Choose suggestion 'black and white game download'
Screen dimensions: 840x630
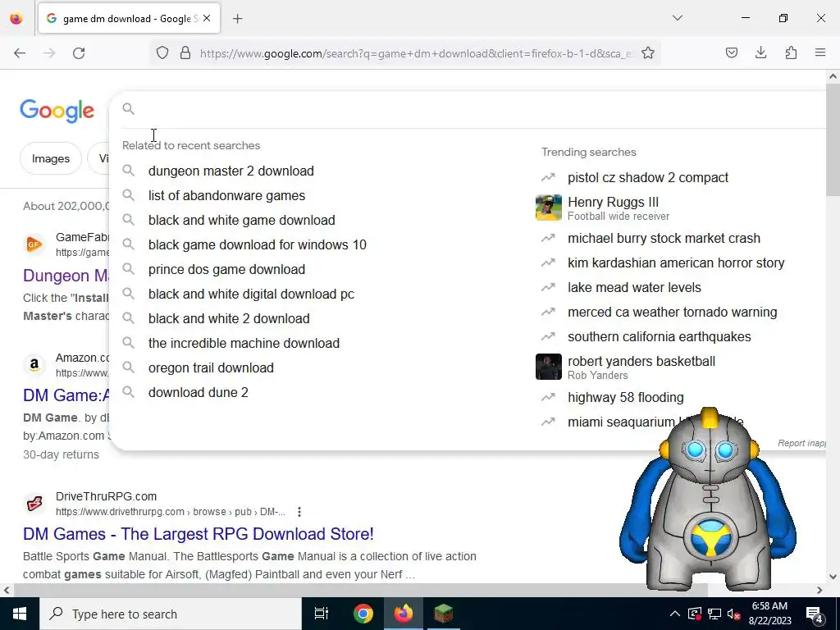coord(242,220)
